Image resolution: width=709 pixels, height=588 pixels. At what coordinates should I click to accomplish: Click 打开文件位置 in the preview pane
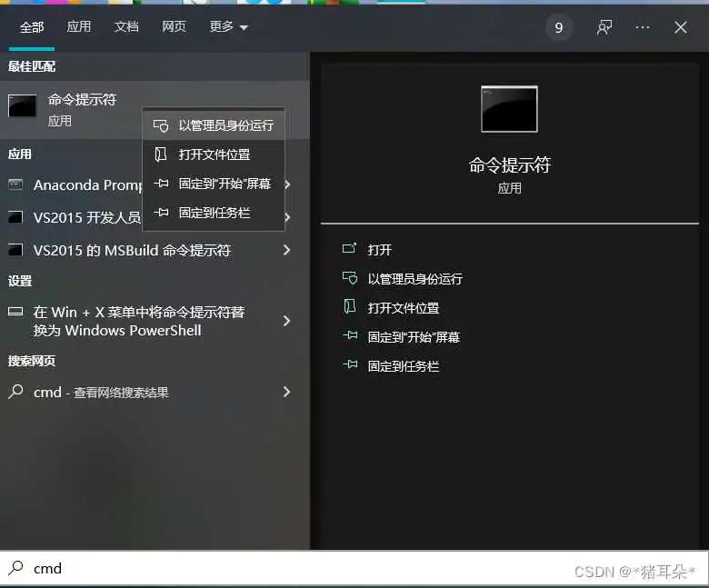[x=404, y=308]
